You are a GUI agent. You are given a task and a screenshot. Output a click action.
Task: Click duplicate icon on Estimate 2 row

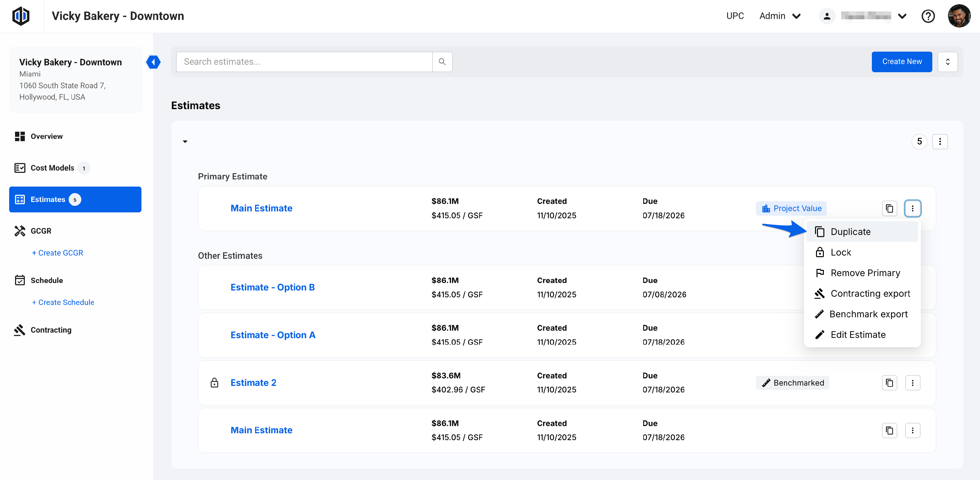pos(889,383)
